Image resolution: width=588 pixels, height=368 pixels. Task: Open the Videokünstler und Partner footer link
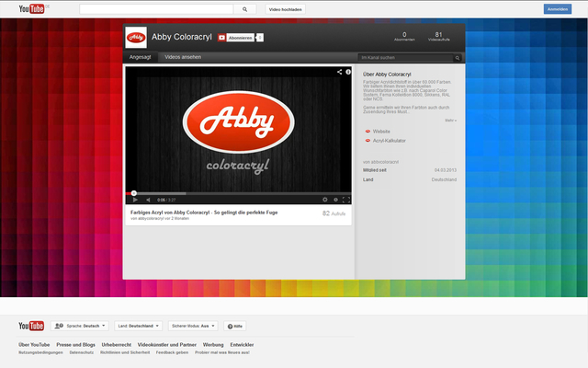pos(167,345)
